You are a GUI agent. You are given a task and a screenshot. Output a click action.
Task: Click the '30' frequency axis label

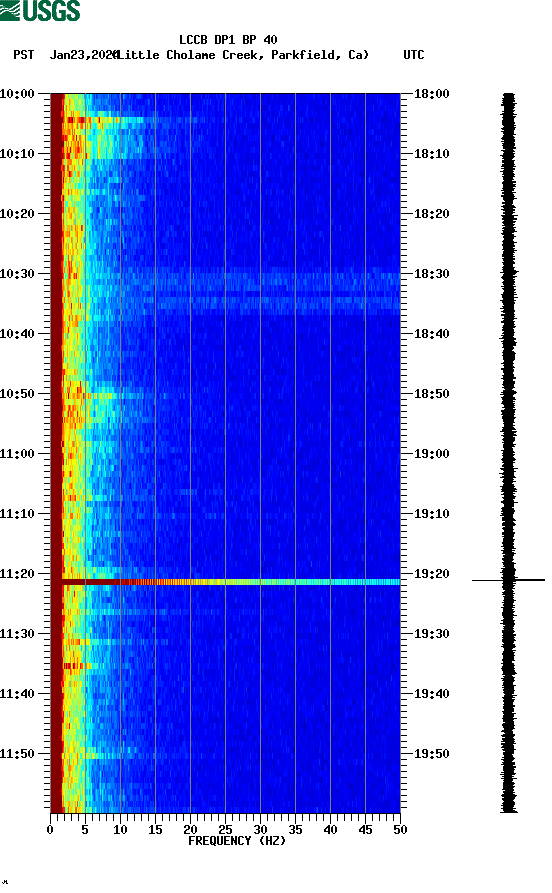point(260,830)
